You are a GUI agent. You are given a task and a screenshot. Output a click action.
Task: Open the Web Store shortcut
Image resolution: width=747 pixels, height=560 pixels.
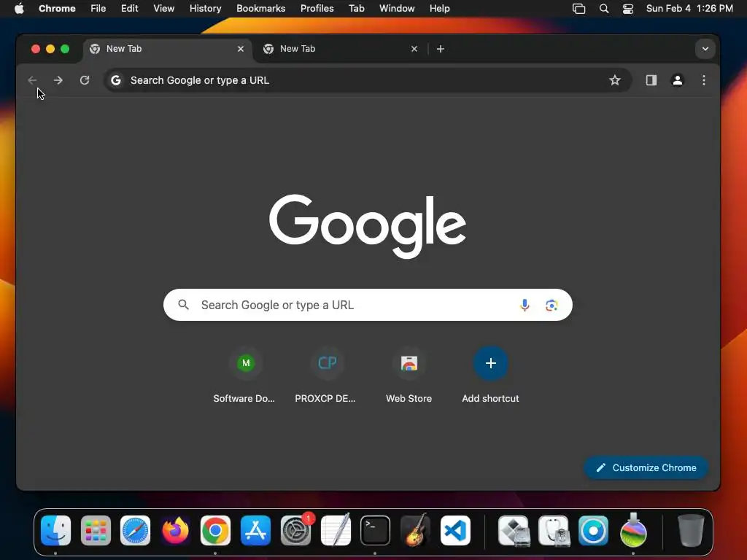(x=409, y=376)
